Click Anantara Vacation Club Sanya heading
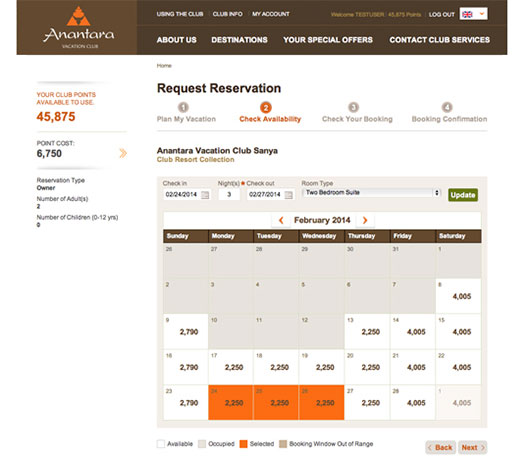The height and width of the screenshot is (459, 530). tap(217, 150)
